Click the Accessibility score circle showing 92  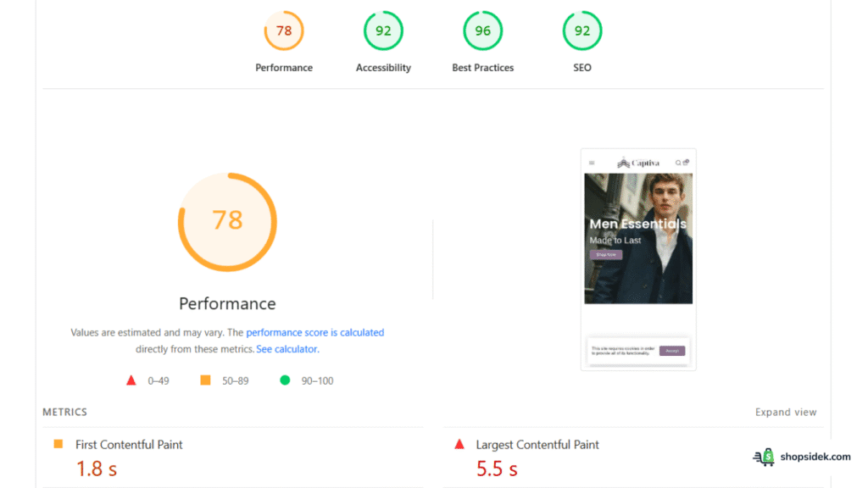[383, 30]
